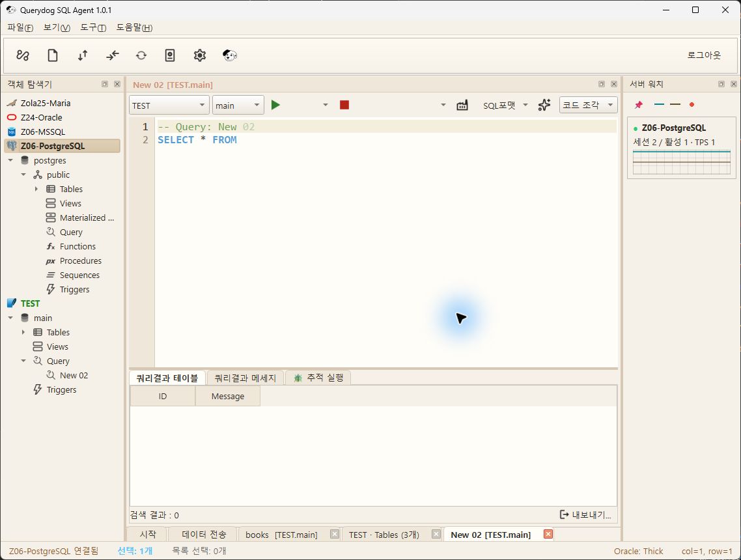741x560 pixels.
Task: Collapse the postgres database node
Action: (10, 160)
